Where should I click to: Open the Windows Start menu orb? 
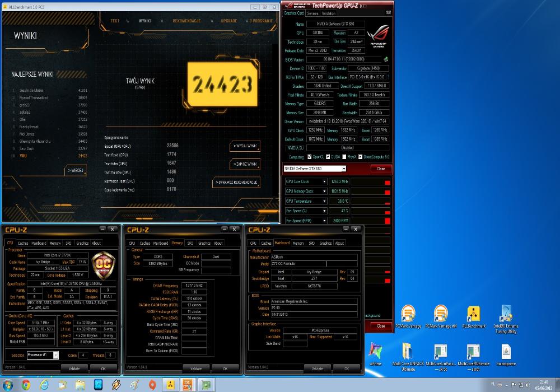coord(7,385)
